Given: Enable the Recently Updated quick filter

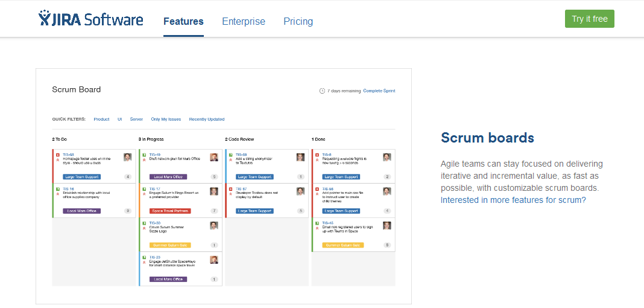Looking at the screenshot, I should (207, 119).
